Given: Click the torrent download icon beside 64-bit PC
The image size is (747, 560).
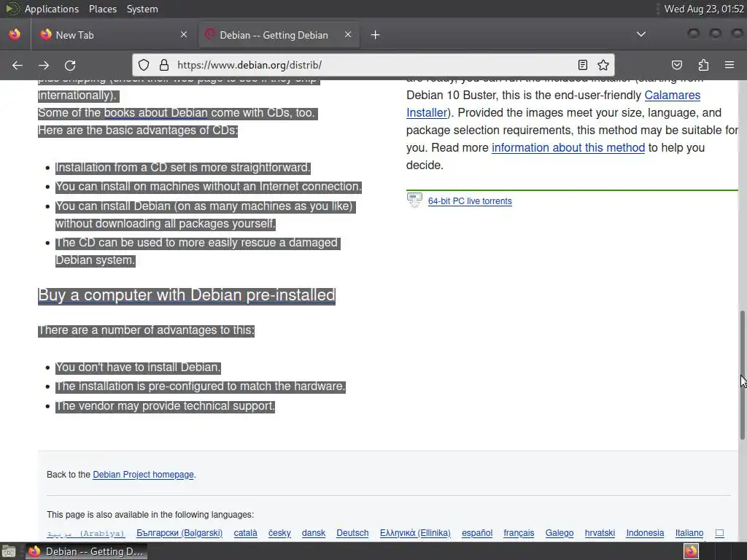Looking at the screenshot, I should [414, 200].
